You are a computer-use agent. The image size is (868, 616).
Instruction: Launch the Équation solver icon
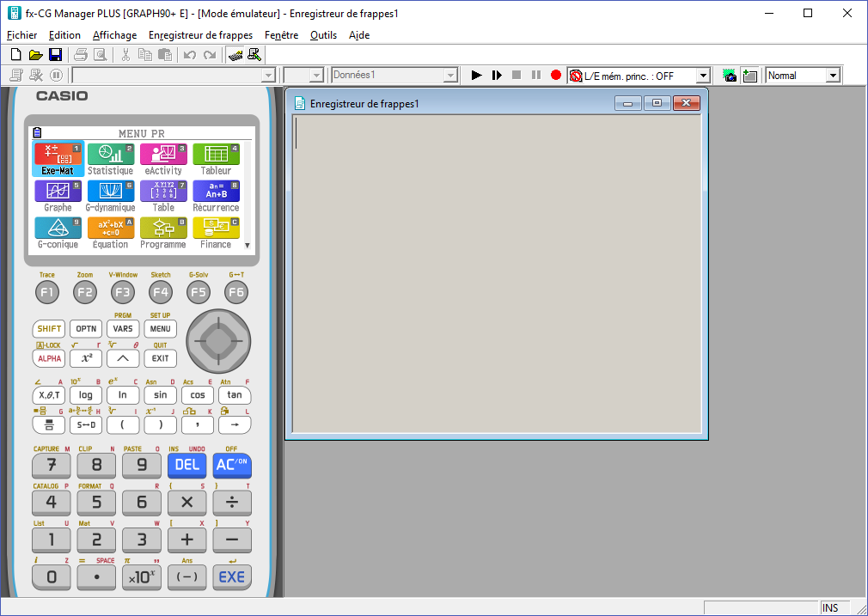[110, 233]
